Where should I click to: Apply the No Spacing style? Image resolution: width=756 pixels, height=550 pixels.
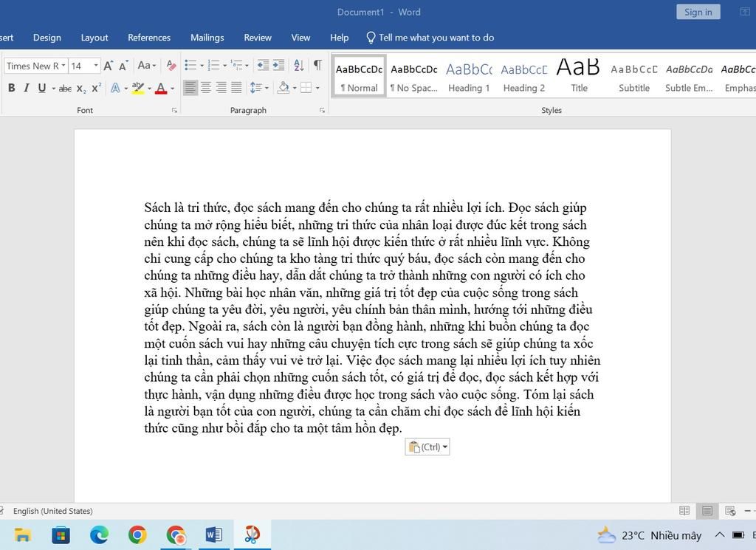click(413, 76)
